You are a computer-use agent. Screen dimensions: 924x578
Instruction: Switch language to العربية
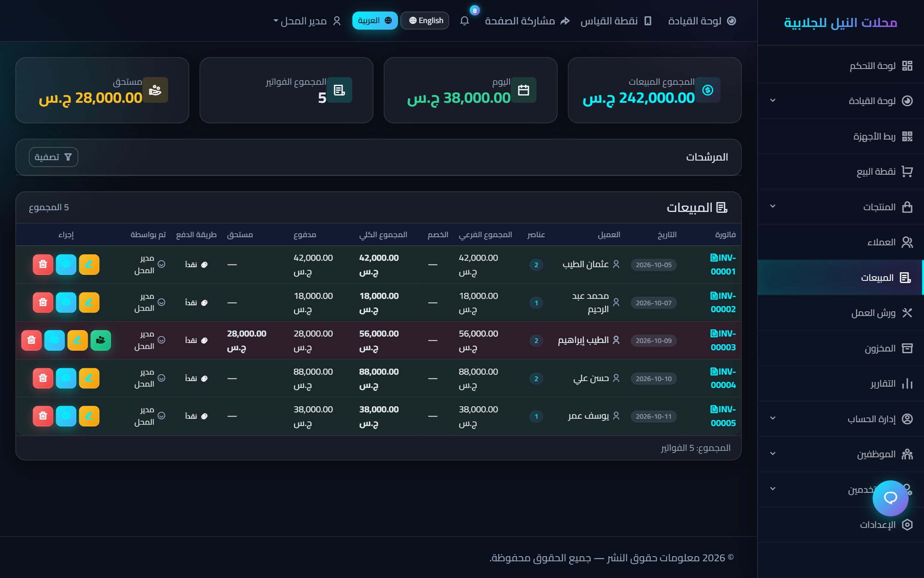point(375,21)
